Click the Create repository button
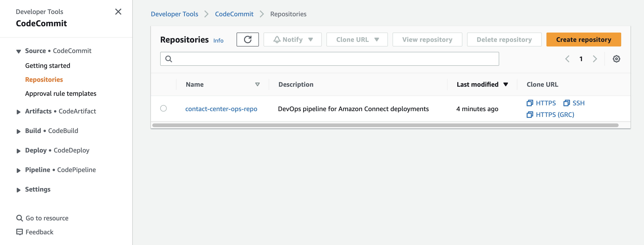 coord(583,40)
